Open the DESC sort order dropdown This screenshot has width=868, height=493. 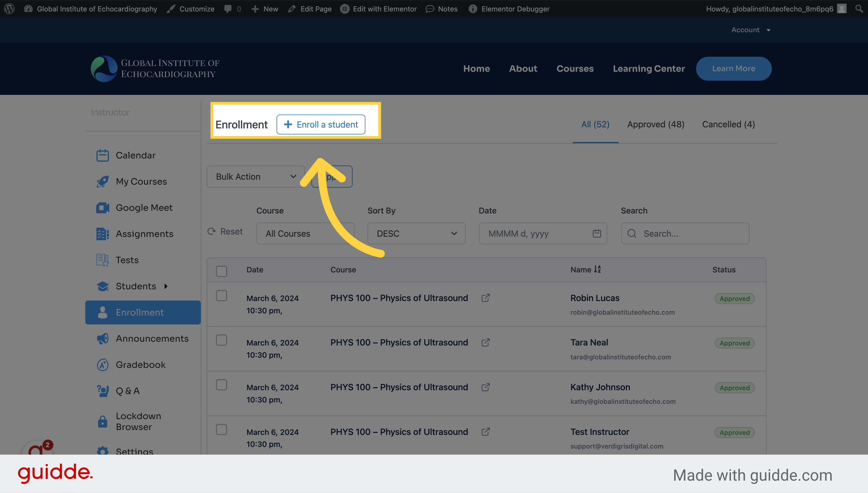416,233
